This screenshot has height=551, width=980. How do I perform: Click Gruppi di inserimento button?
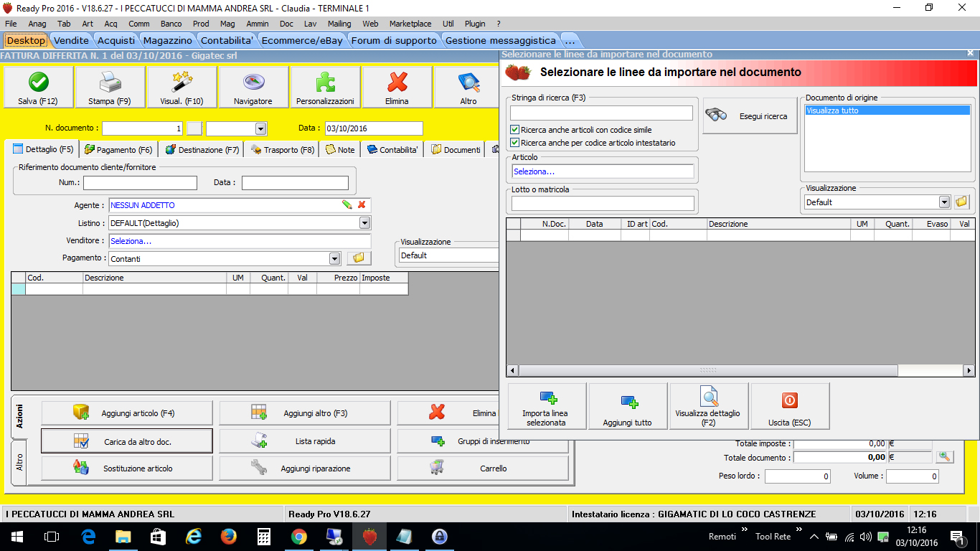(x=483, y=441)
